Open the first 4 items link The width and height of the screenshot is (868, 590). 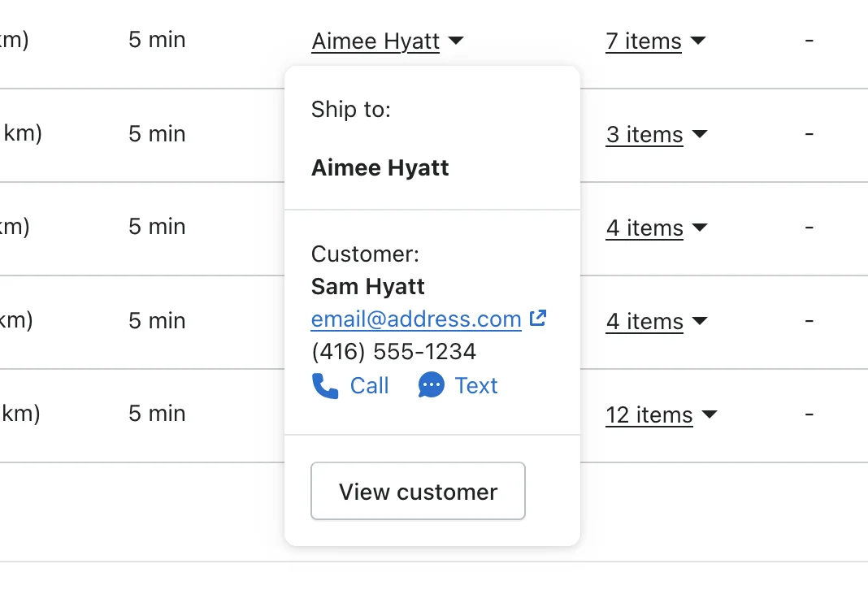tap(645, 228)
